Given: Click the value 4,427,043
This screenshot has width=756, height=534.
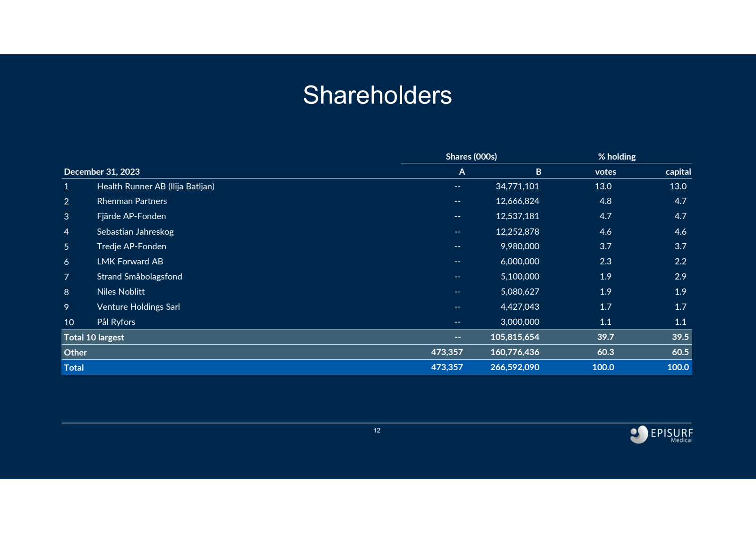Looking at the screenshot, I should coord(520,306).
